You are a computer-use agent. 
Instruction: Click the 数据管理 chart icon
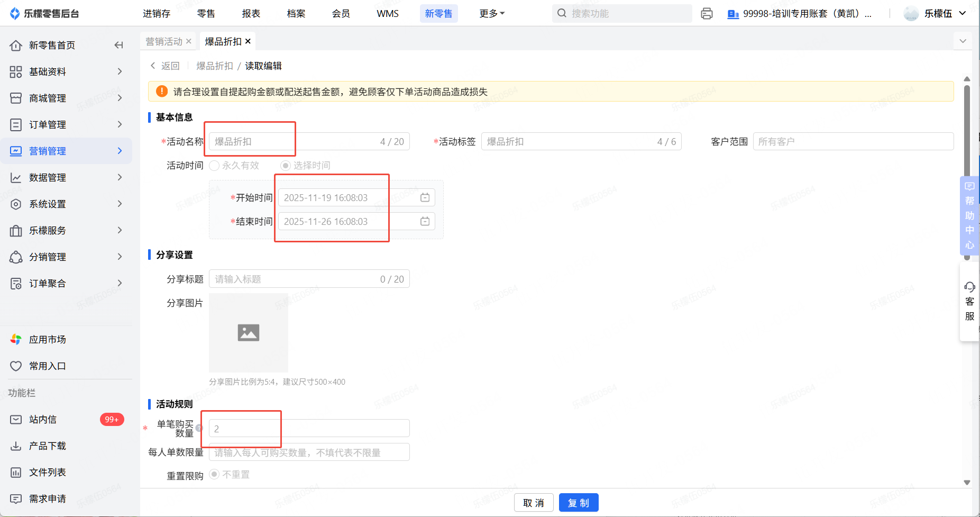click(16, 178)
